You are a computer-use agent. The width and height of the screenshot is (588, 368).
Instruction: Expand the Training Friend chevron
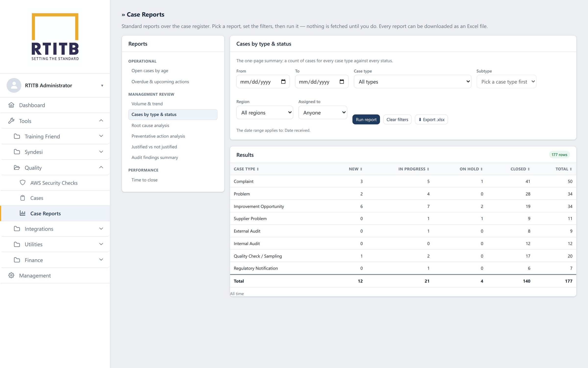101,136
